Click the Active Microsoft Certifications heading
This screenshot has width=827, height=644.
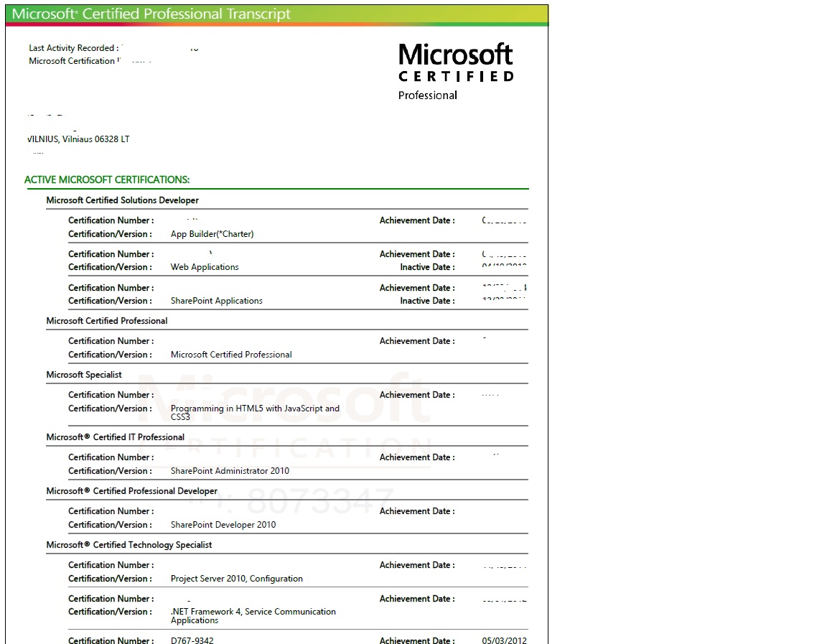click(x=107, y=179)
